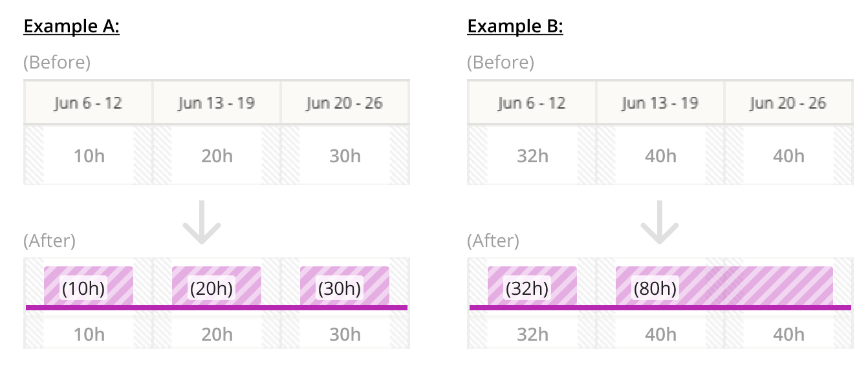
Task: Select the Jun 13 - 19 header in Example A
Action: coord(217,103)
